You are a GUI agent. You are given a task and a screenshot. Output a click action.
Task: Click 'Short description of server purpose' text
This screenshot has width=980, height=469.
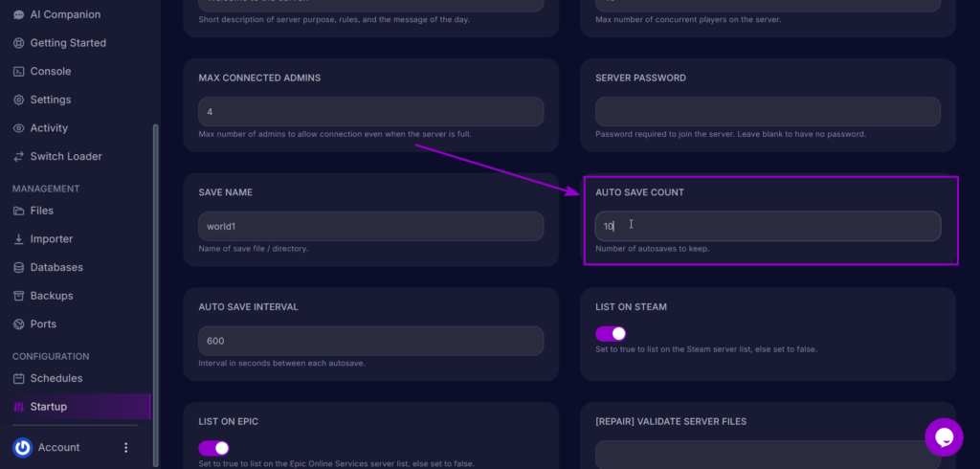coord(334,19)
